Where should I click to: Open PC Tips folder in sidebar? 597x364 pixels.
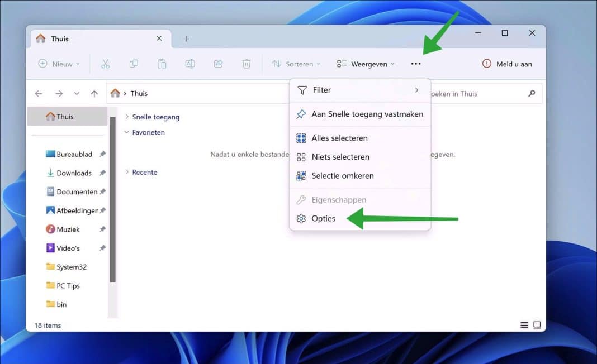coord(68,286)
